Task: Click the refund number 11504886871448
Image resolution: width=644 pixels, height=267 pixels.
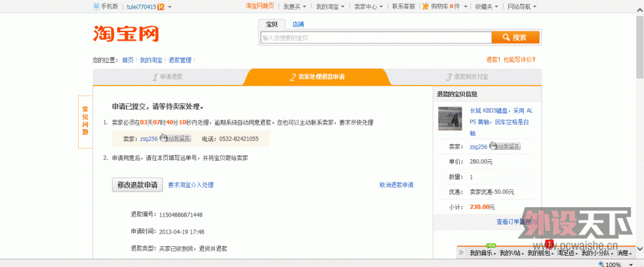Action: (x=180, y=215)
